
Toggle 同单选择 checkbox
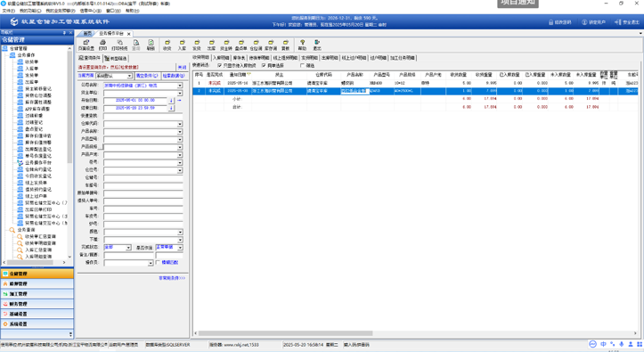point(264,65)
